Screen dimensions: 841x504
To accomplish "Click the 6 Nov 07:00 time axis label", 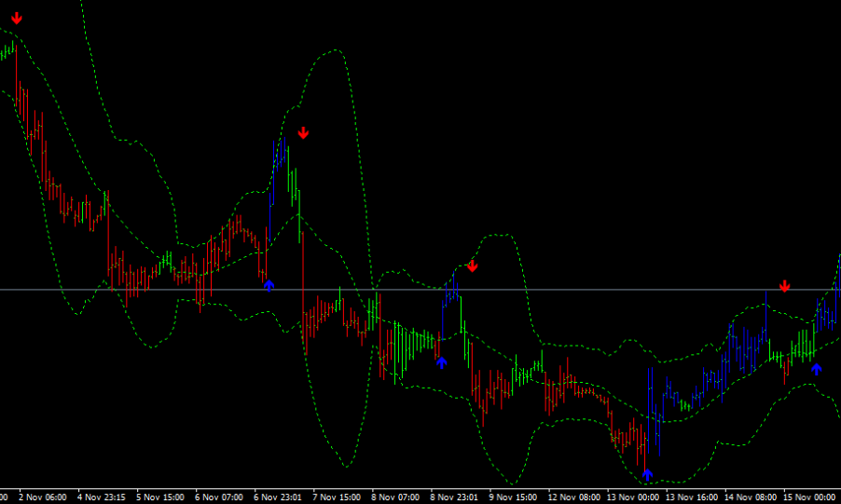I will click(x=219, y=497).
